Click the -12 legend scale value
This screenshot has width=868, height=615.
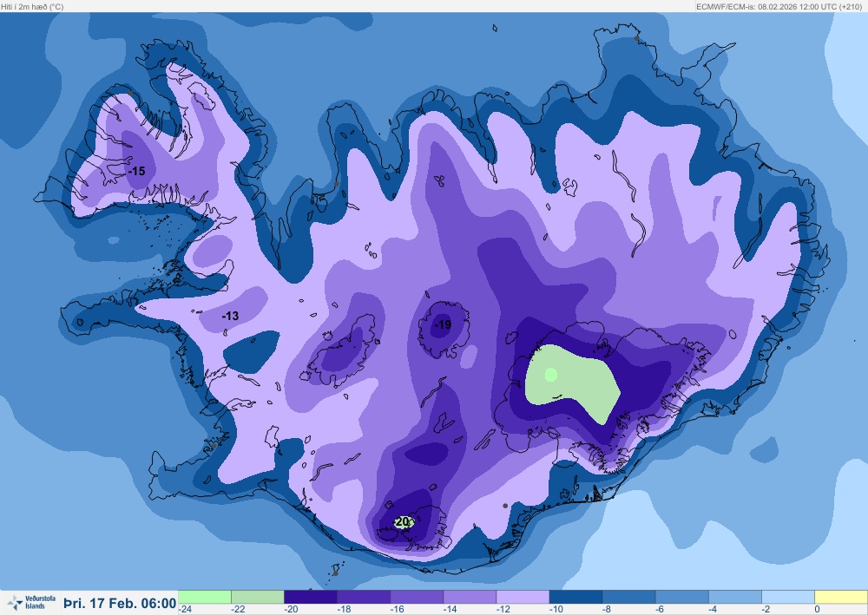(503, 610)
